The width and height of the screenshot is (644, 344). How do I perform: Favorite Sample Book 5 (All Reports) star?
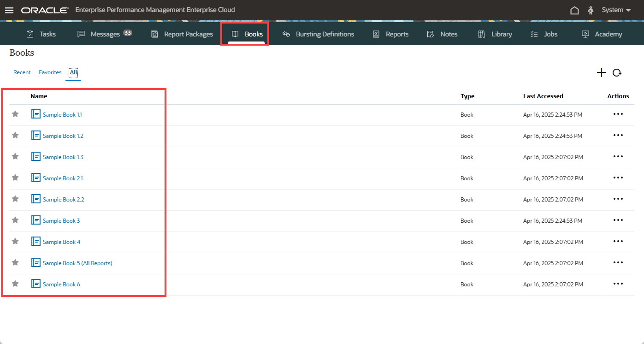point(15,262)
